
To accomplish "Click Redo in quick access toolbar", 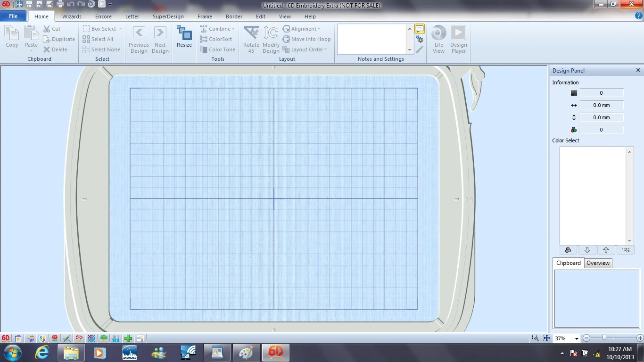I will [x=81, y=4].
